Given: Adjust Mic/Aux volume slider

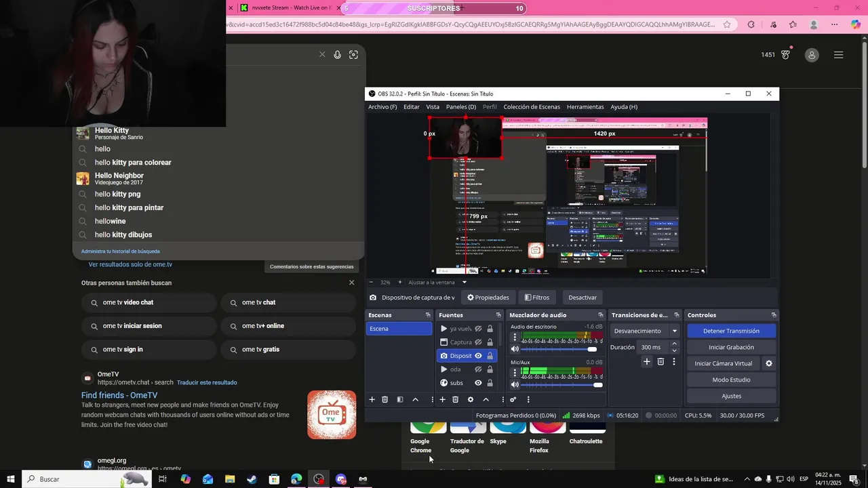Looking at the screenshot, I should tap(562, 385).
